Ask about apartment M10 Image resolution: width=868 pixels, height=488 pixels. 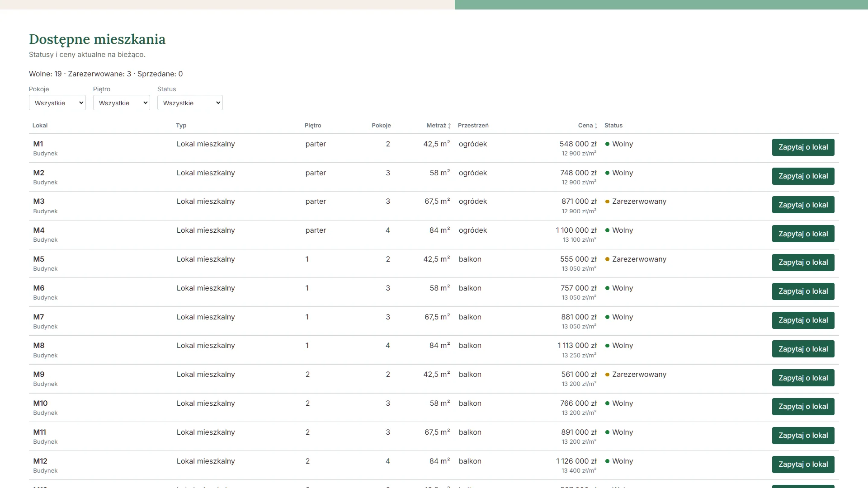point(803,407)
